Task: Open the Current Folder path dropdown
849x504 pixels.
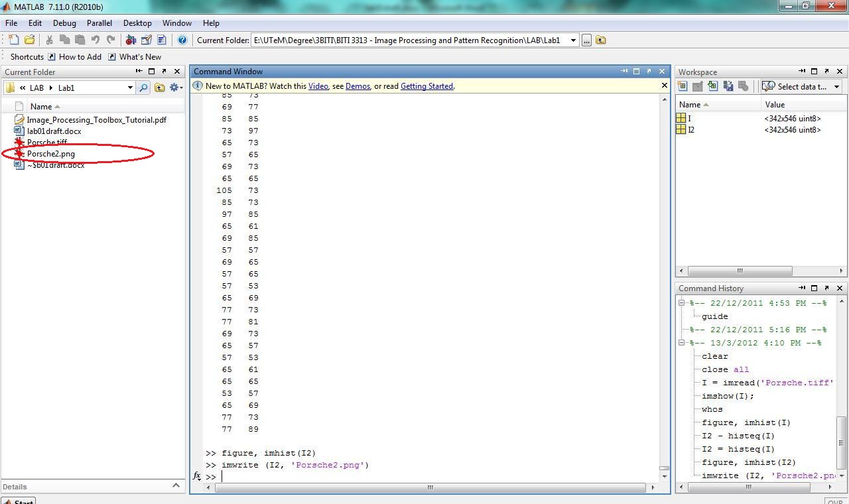Action: point(573,40)
